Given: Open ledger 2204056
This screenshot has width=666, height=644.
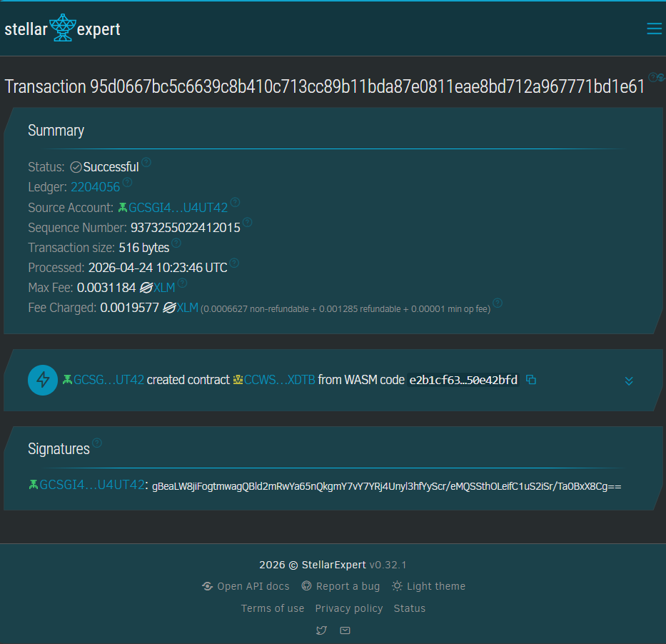Looking at the screenshot, I should click(x=96, y=187).
